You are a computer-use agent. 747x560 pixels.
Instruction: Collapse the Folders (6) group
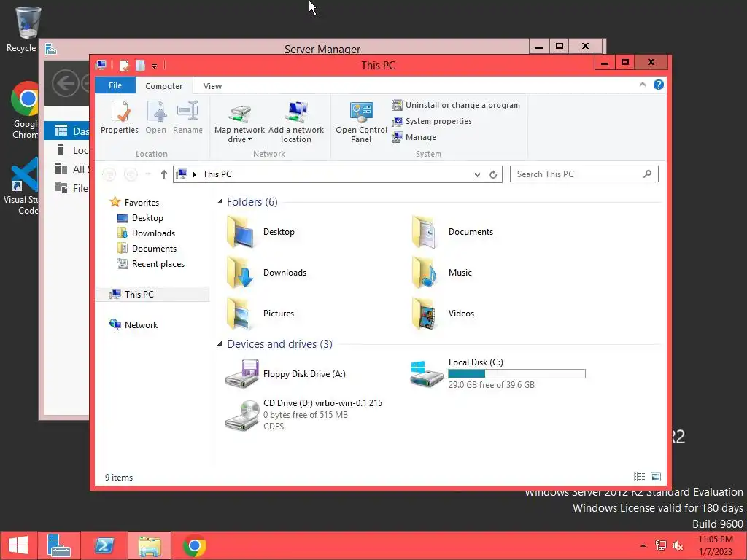pyautogui.click(x=220, y=202)
